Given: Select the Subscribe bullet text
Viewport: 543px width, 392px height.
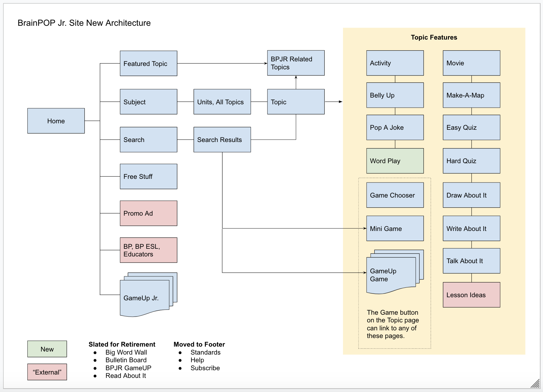Looking at the screenshot, I should pyautogui.click(x=205, y=368).
